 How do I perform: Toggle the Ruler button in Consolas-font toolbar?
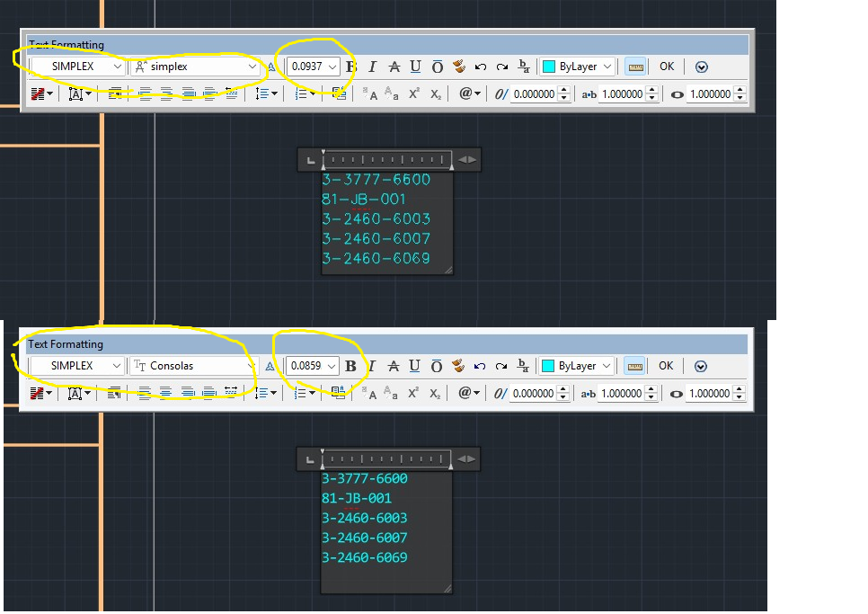tap(634, 366)
